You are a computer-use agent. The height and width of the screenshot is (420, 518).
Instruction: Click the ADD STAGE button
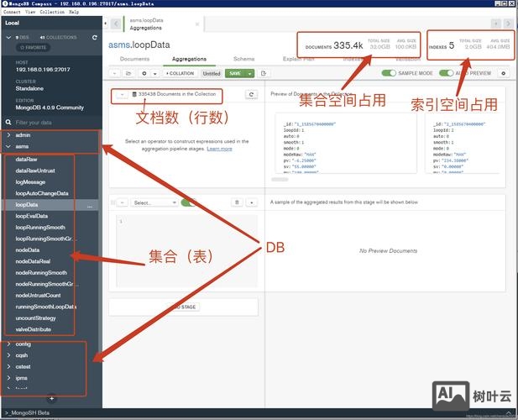tap(184, 307)
